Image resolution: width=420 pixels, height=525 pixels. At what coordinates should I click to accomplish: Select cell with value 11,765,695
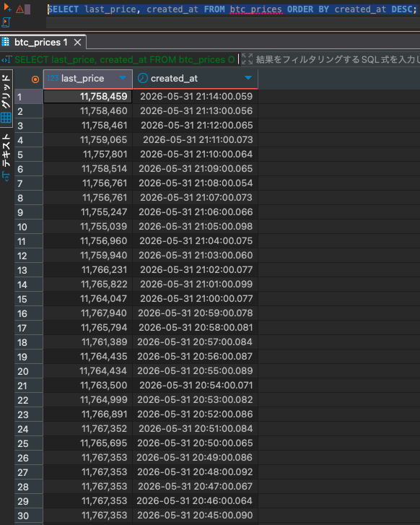(88, 443)
